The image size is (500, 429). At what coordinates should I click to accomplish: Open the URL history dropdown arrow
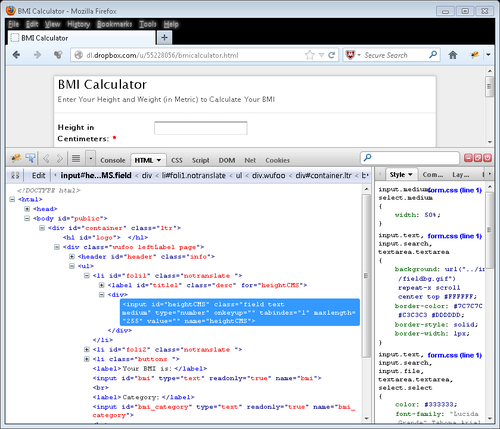(321, 55)
